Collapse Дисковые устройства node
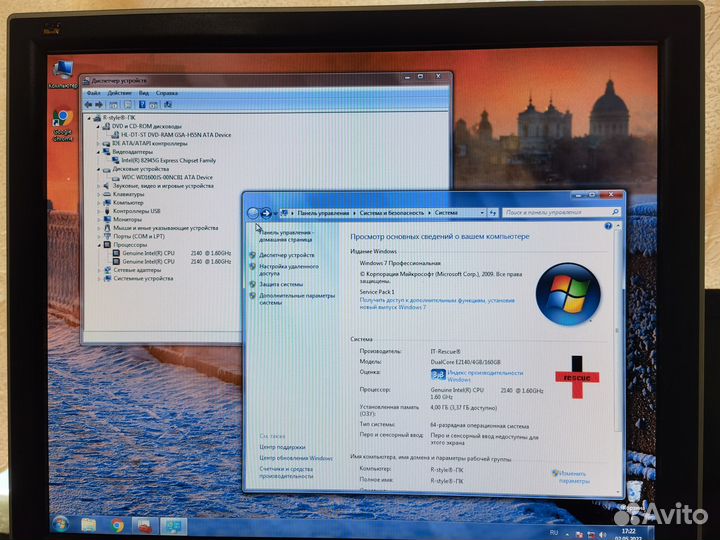Screen dimensions: 720x540 pyautogui.click(x=98, y=169)
